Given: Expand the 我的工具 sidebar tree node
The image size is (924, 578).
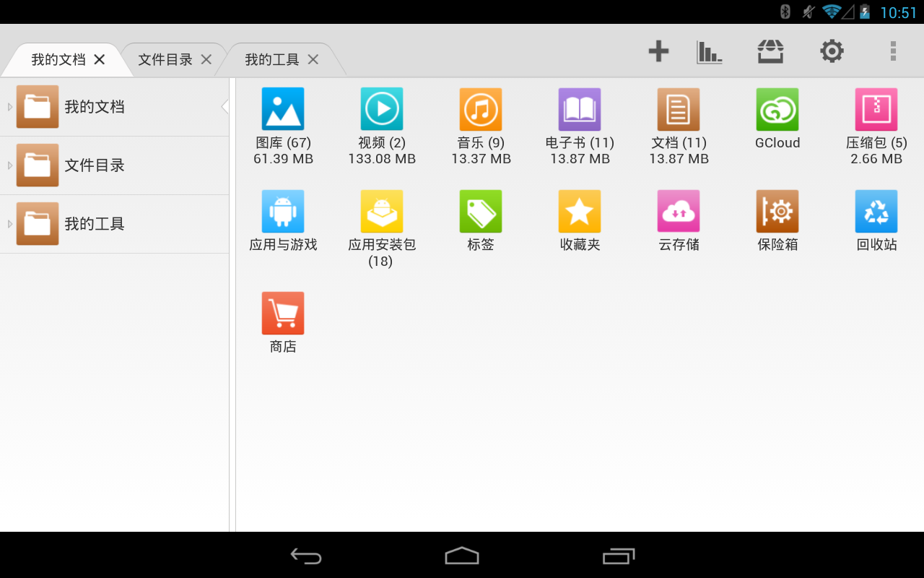Looking at the screenshot, I should coord(10,224).
